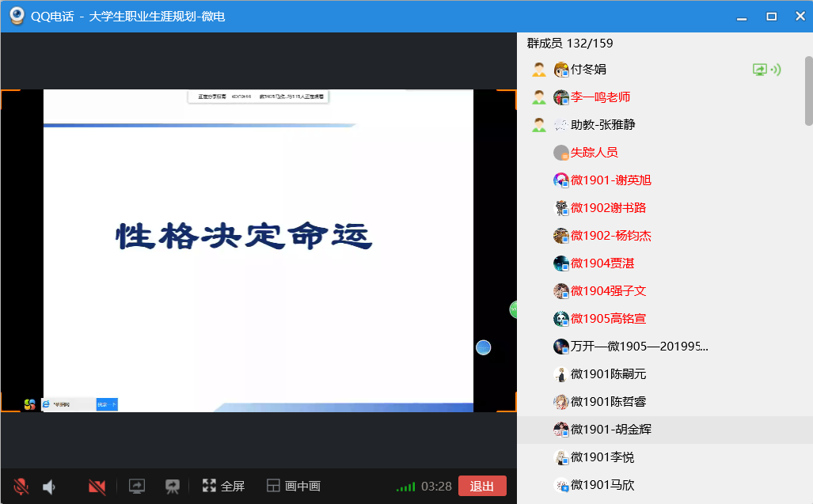
Task: Select 助教-张雅静 in the member list
Action: [x=602, y=125]
